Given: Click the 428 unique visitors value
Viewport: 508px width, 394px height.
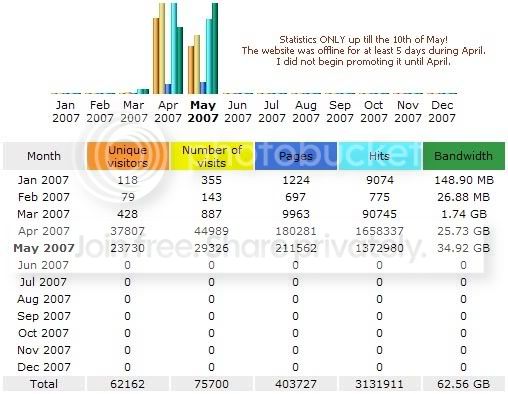Looking at the screenshot, I should (128, 214).
